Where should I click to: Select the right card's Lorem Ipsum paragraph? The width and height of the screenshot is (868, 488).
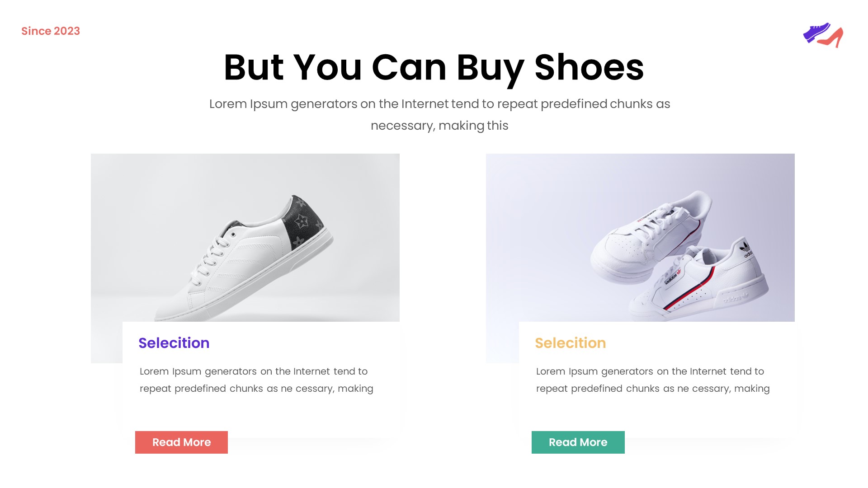point(653,380)
